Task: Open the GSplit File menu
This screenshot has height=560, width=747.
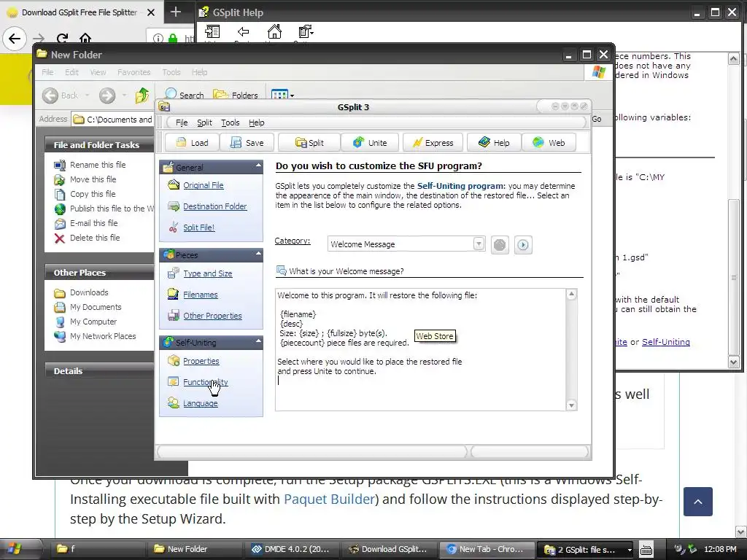Action: click(182, 122)
